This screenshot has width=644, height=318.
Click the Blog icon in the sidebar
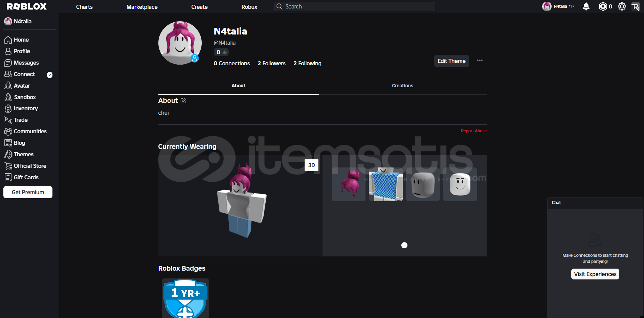tap(8, 143)
